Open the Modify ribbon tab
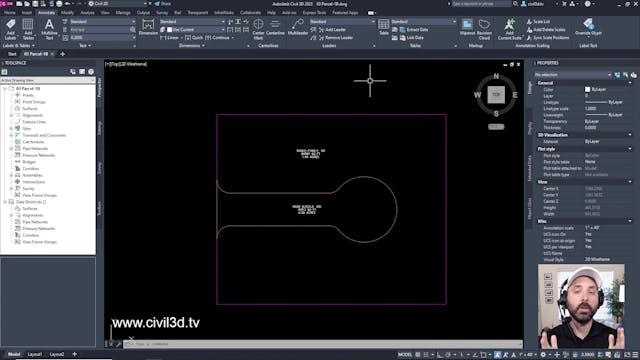Viewport: 640px width, 360px height. [67, 13]
